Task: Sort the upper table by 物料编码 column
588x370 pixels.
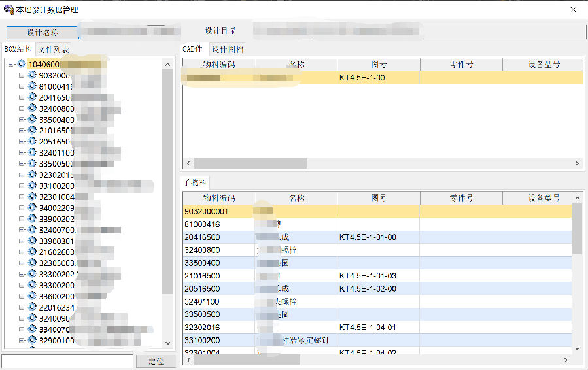Action: pos(219,65)
